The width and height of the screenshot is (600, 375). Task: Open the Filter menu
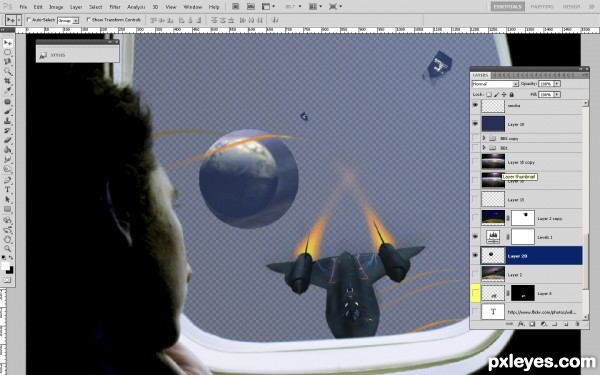115,7
